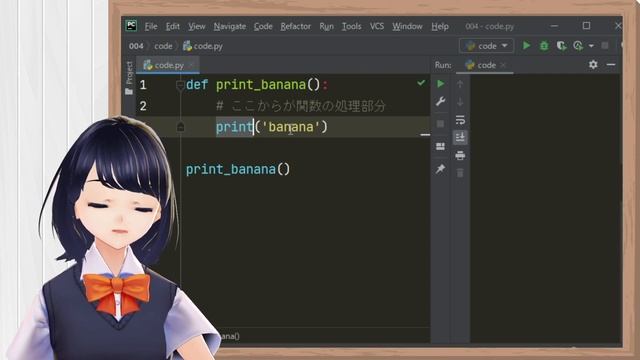Click line number 2 in gutter
The width and height of the screenshot is (640, 360).
143,106
